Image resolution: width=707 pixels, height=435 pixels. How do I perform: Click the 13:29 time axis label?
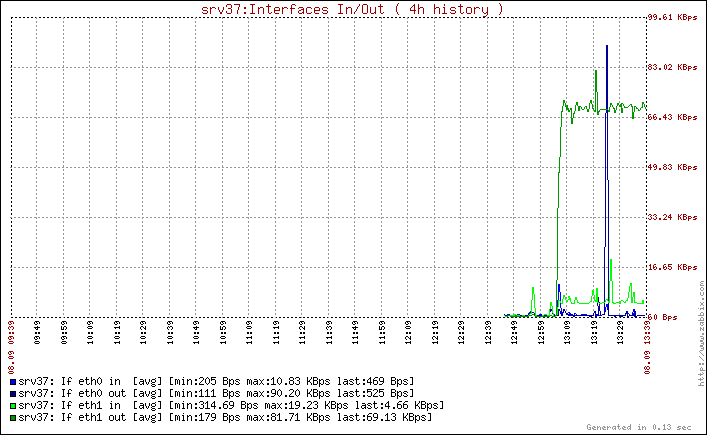[x=620, y=333]
